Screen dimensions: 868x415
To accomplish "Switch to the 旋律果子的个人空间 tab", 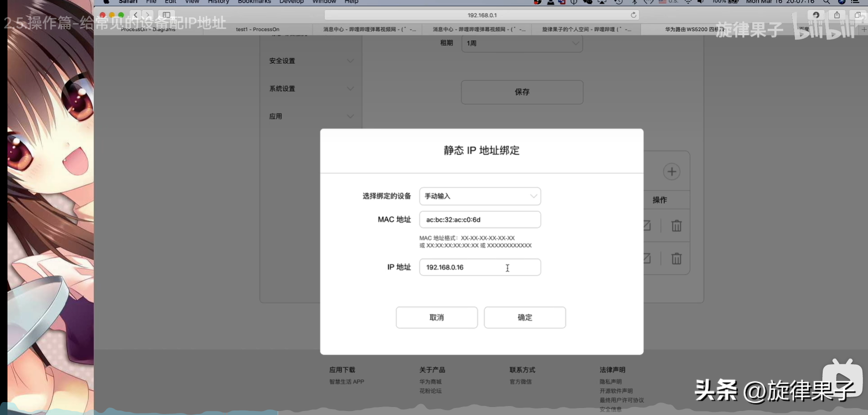I will [x=586, y=29].
